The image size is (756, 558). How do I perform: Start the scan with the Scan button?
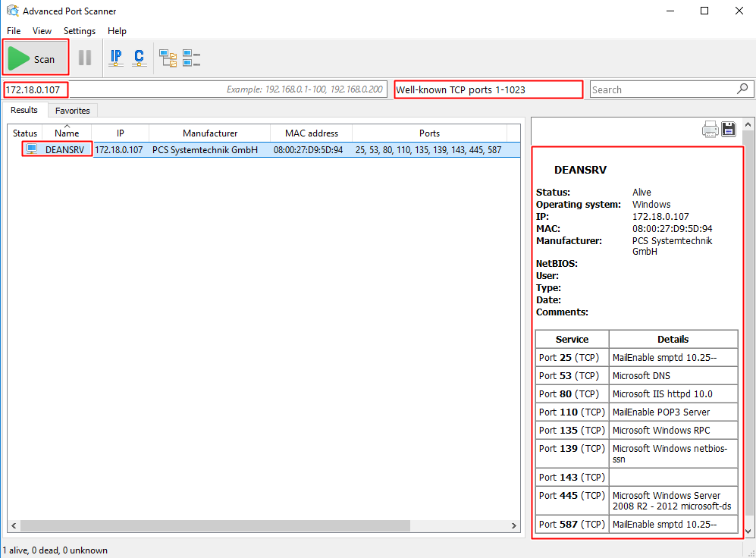tap(35, 58)
